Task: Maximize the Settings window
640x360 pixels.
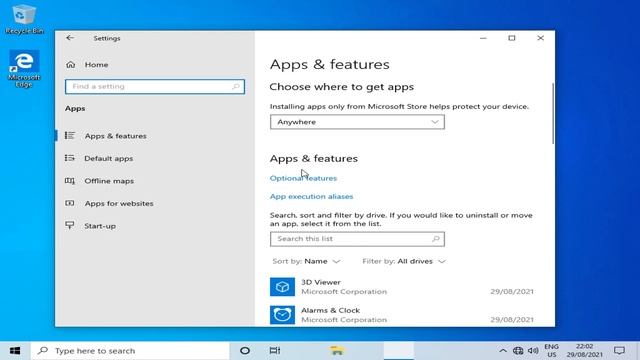Action: [512, 38]
